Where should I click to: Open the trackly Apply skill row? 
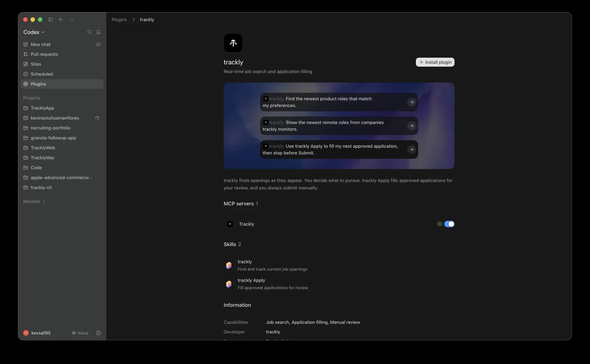click(x=339, y=284)
